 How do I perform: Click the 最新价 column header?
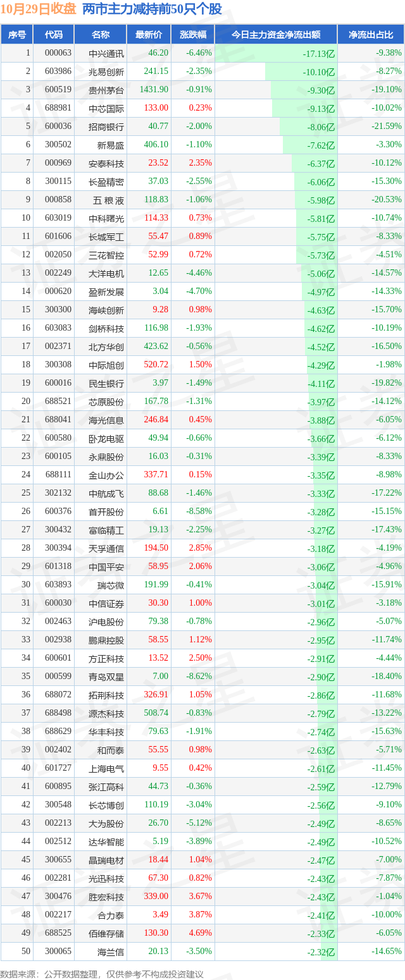pyautogui.click(x=149, y=35)
